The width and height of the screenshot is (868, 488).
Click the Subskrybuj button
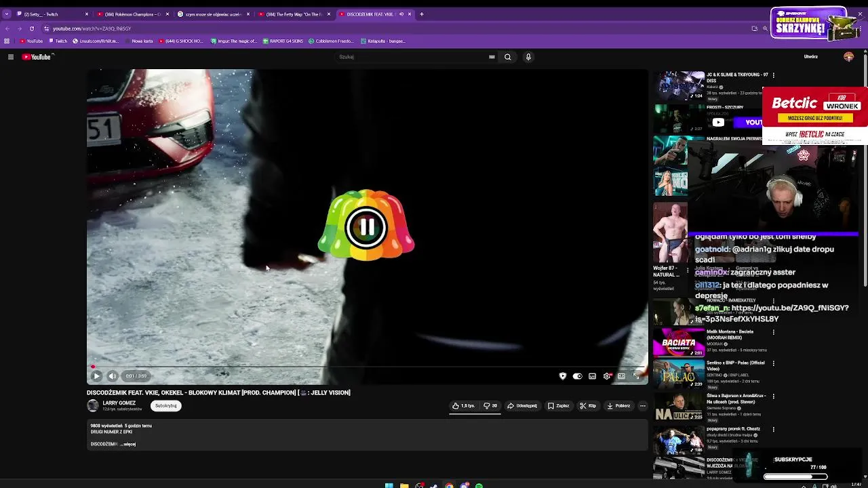click(x=166, y=406)
